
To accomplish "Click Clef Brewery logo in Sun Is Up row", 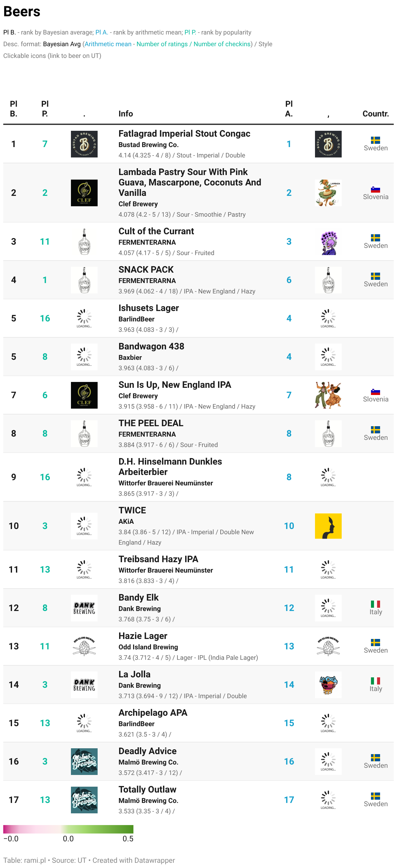I will click(x=84, y=395).
